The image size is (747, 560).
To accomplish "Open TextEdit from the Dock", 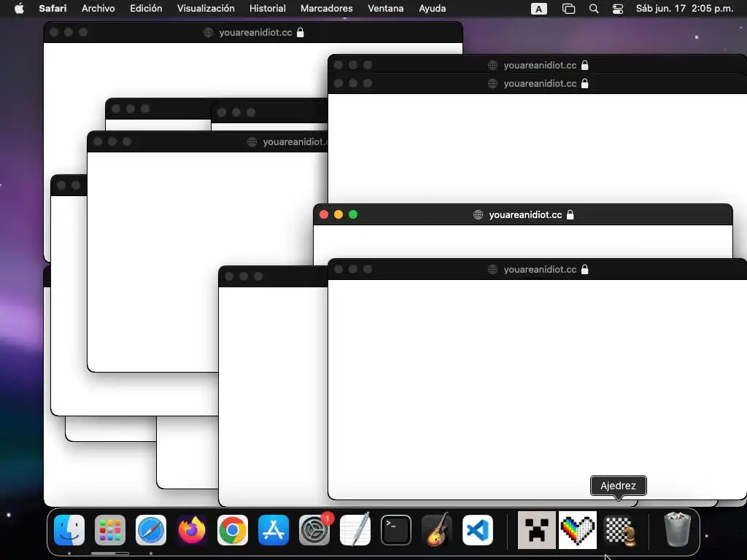I will [x=355, y=530].
